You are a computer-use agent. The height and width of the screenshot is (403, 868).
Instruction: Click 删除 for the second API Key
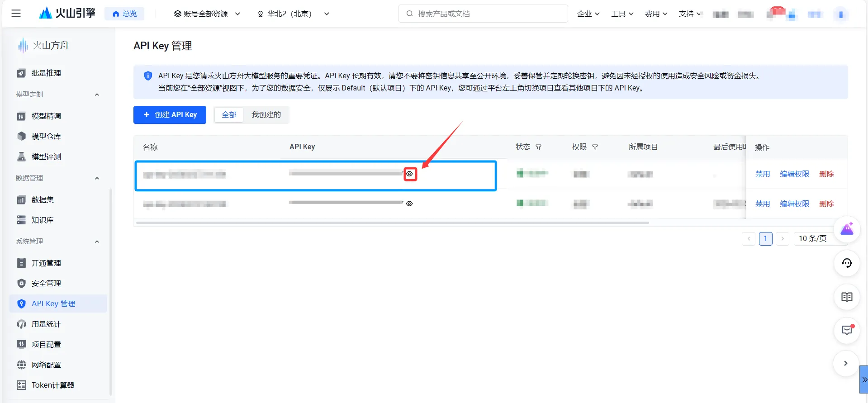[x=826, y=204]
